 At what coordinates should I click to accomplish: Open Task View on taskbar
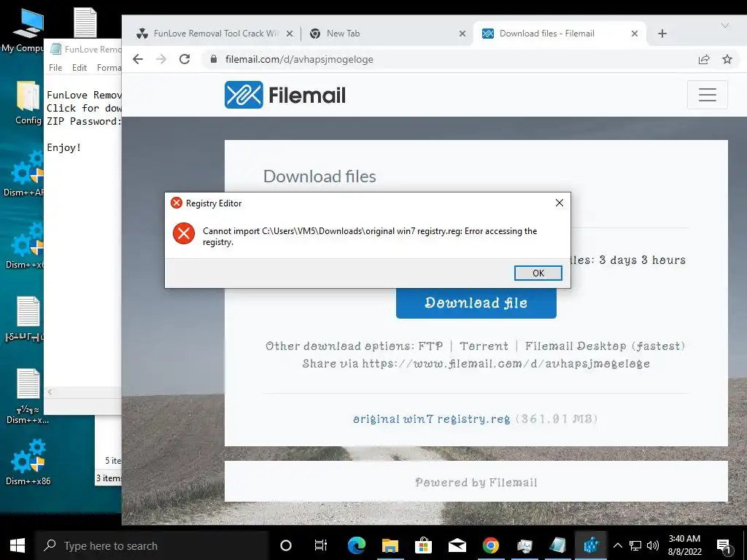[321, 545]
